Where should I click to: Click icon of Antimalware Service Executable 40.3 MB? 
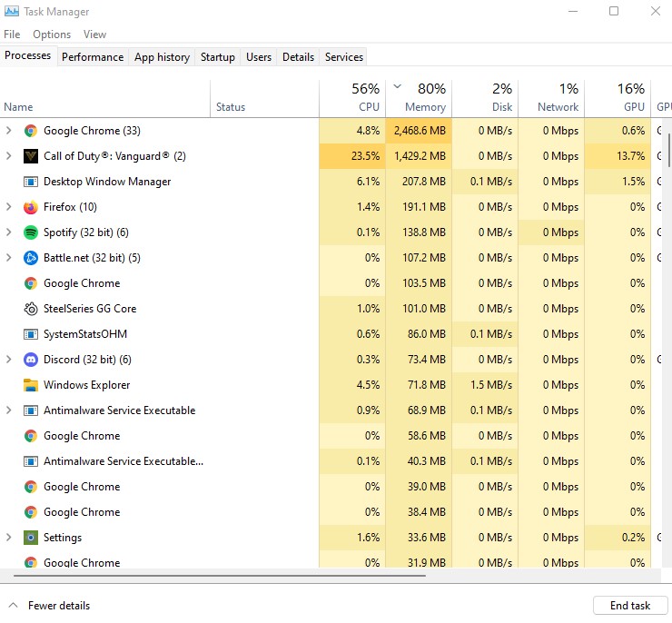[x=31, y=461]
